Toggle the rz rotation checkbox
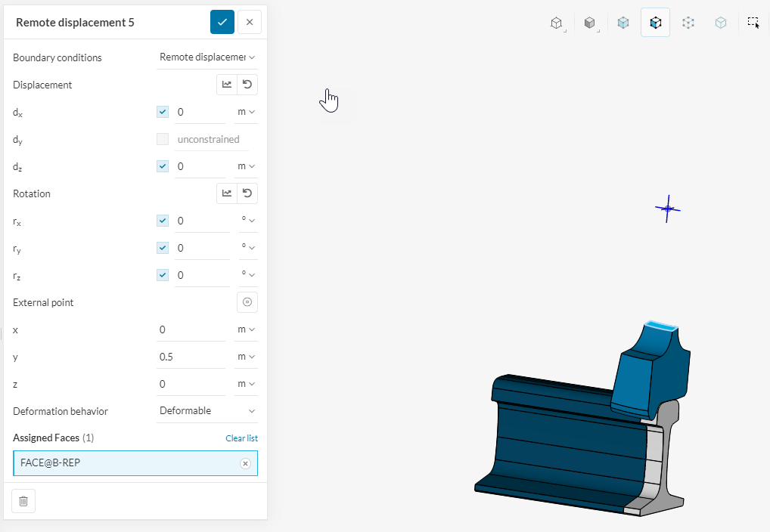 click(163, 275)
